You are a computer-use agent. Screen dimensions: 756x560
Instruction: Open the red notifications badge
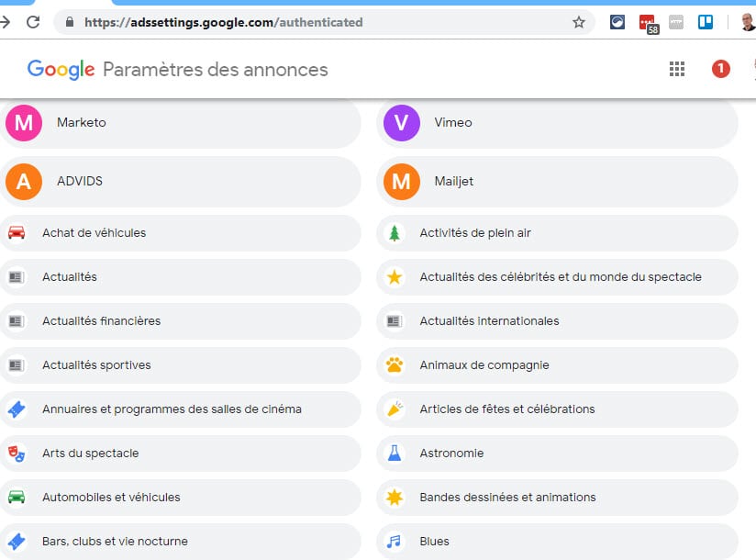point(721,69)
